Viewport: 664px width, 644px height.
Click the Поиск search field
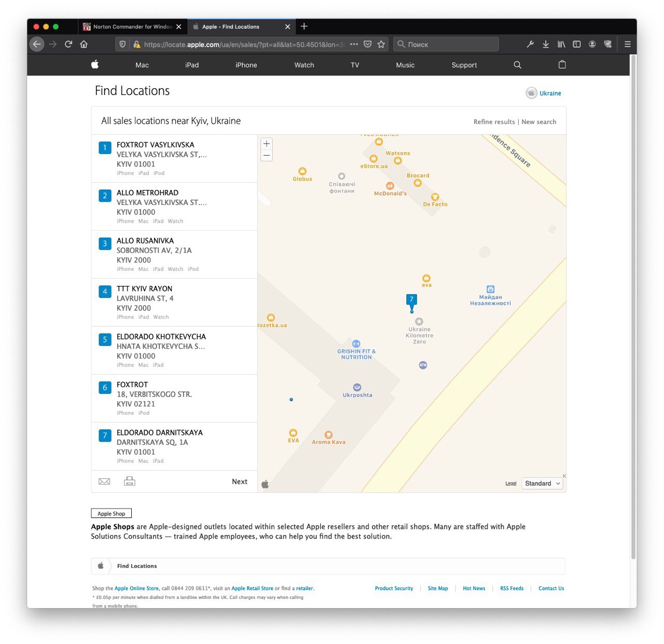tap(446, 45)
